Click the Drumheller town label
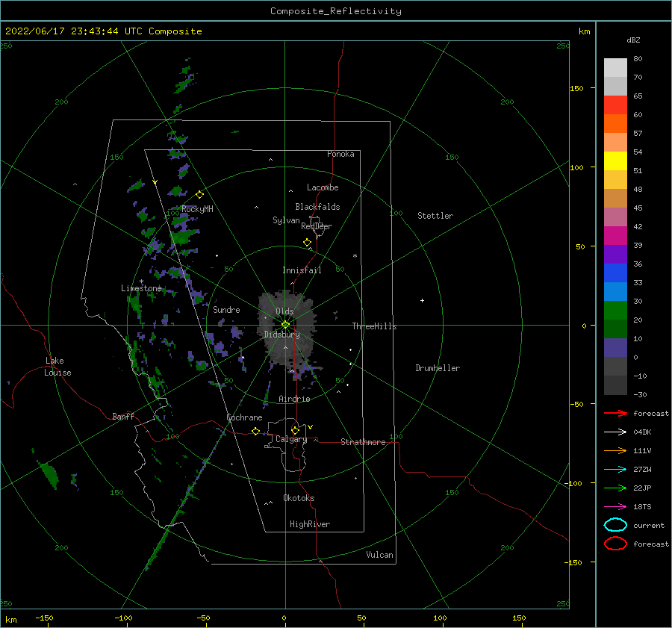The width and height of the screenshot is (672, 628). coord(438,368)
